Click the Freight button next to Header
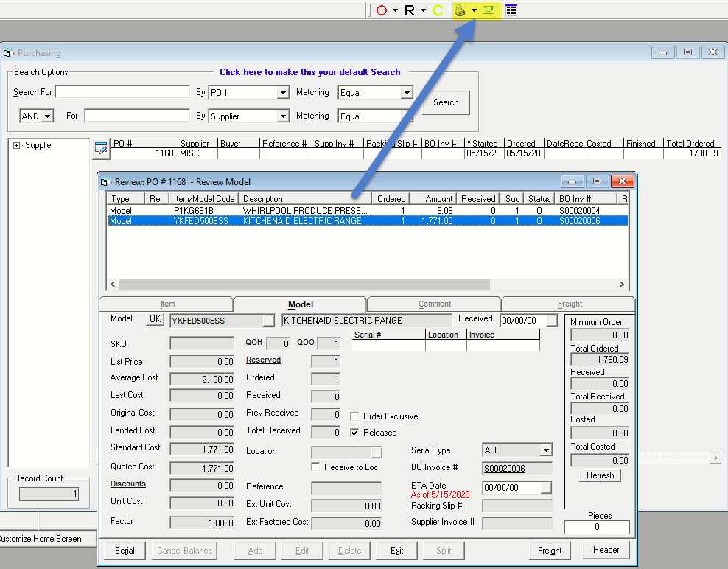Viewport: 728px width, 569px height. (550, 551)
